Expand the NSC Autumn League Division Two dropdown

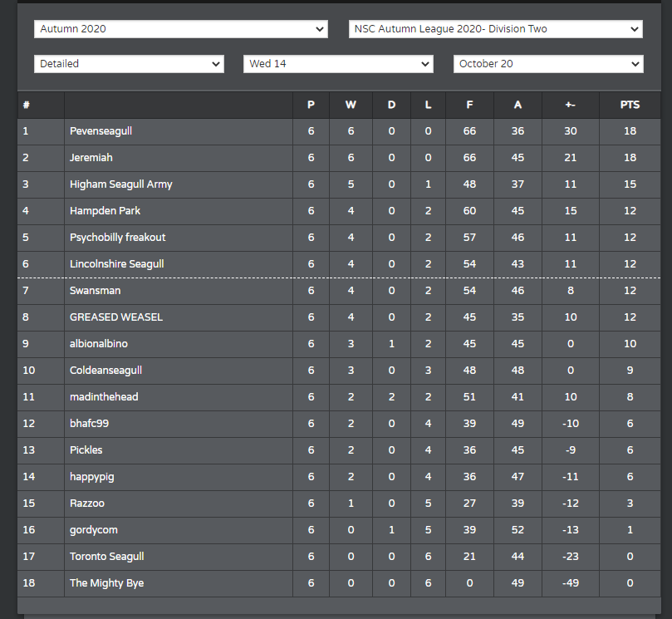(x=495, y=29)
